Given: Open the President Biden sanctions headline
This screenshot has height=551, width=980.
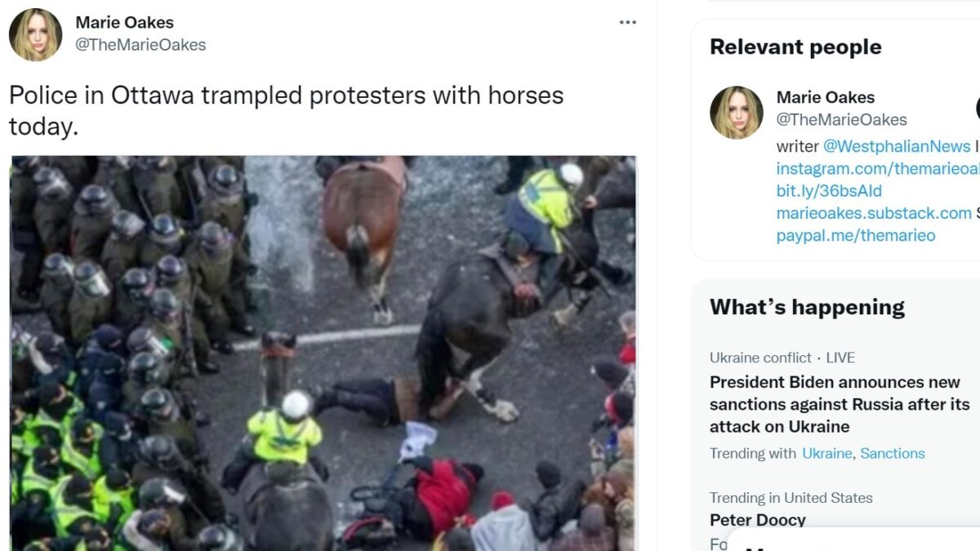Looking at the screenshot, I should [x=840, y=404].
